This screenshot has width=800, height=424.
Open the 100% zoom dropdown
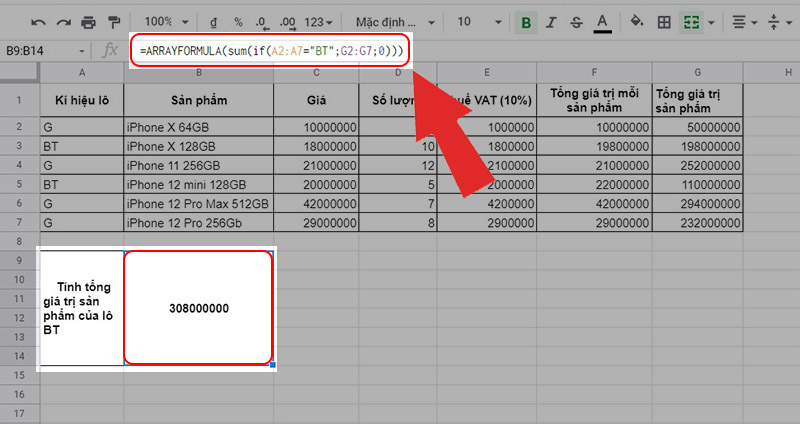click(162, 21)
